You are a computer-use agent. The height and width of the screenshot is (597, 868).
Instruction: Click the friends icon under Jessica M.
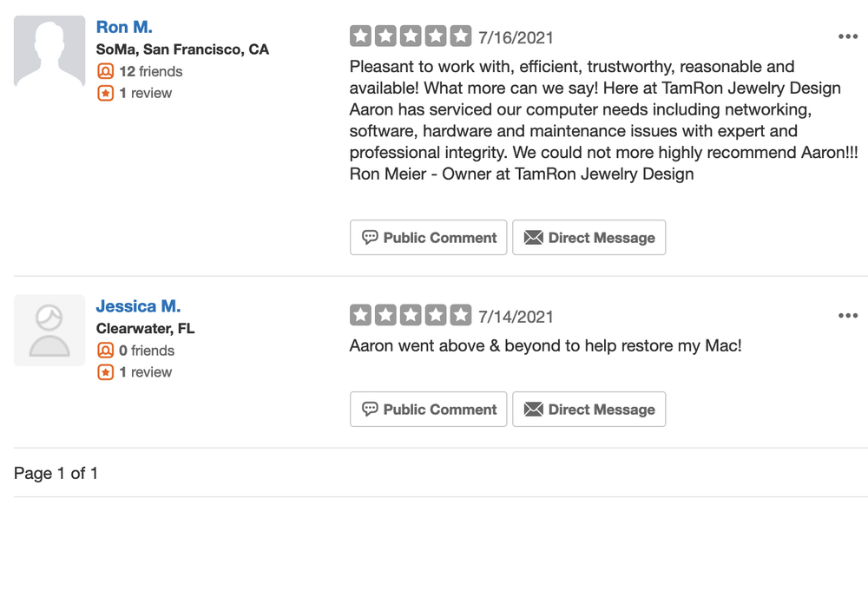pyautogui.click(x=105, y=351)
